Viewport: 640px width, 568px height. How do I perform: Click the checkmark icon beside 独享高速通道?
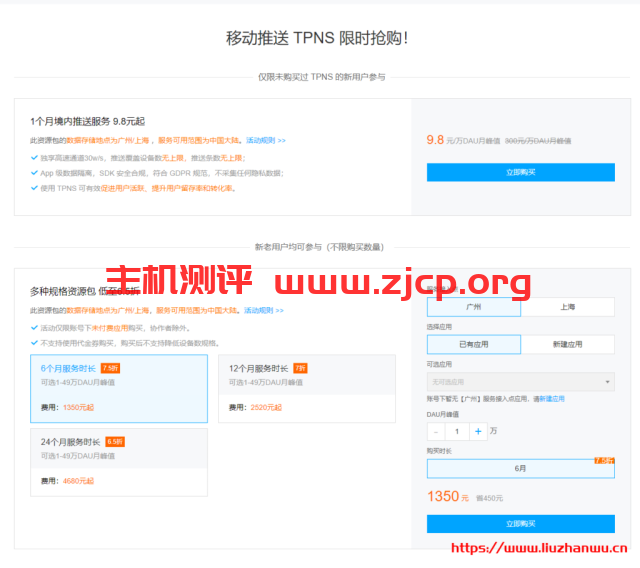34,158
